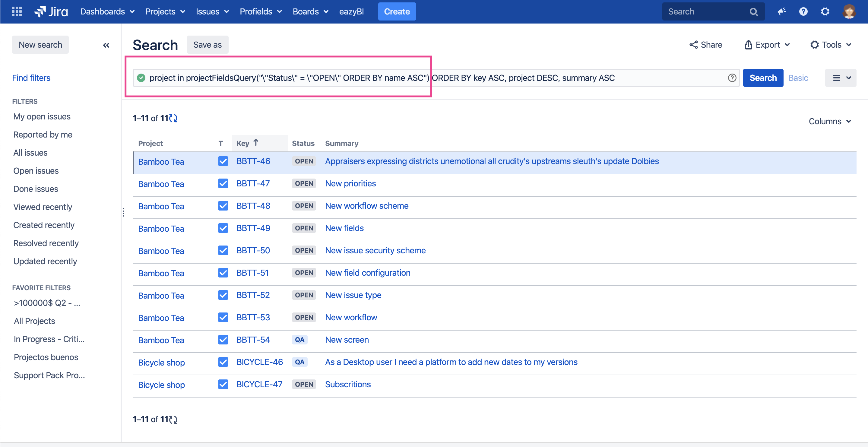Open the app switcher grid icon
Screen dimensions: 868x447
(x=17, y=11)
